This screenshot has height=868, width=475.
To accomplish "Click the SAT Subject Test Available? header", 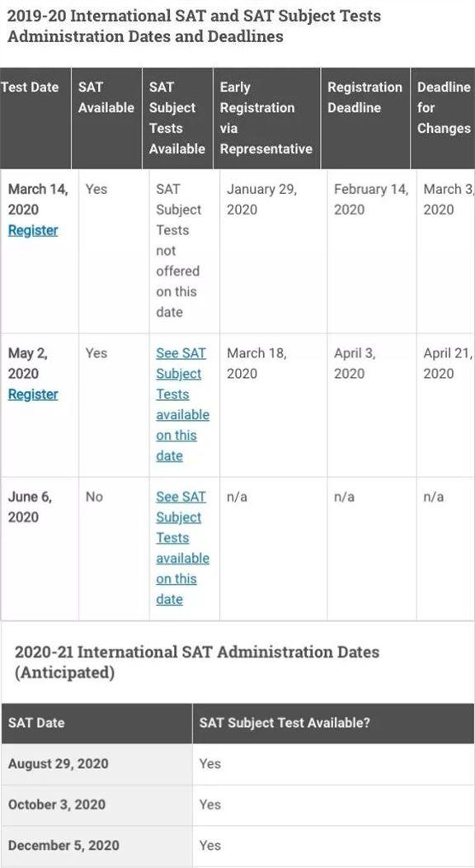I will coord(333,723).
